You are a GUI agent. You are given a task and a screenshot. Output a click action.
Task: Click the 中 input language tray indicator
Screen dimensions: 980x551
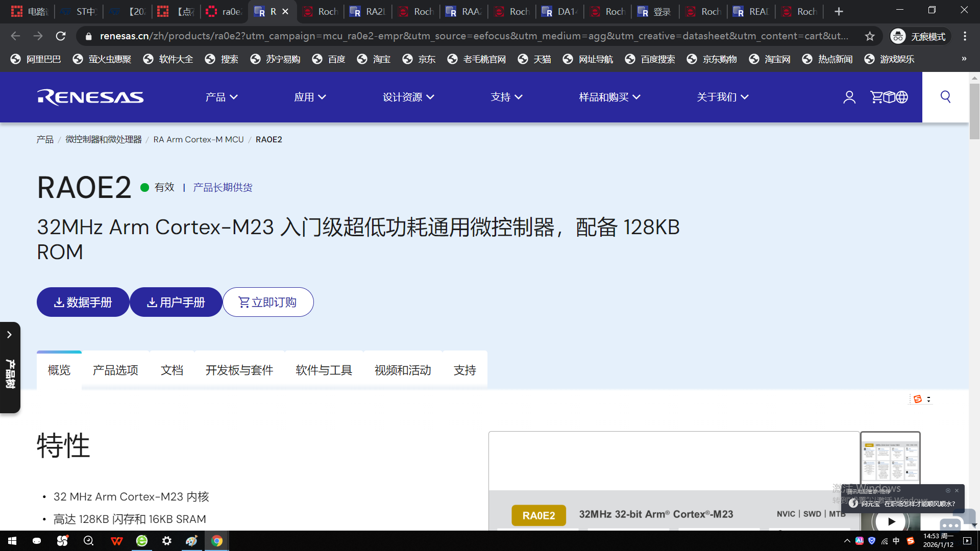(x=897, y=541)
